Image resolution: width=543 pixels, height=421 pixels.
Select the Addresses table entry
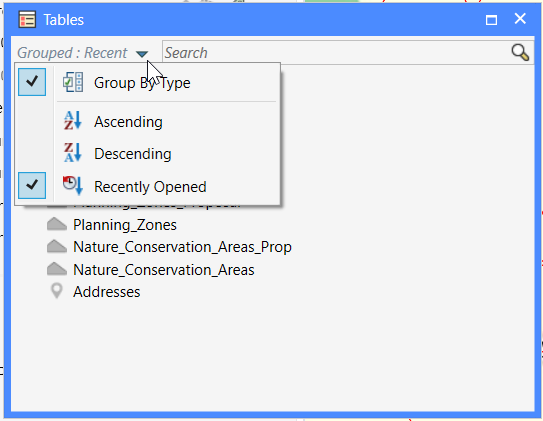(106, 292)
